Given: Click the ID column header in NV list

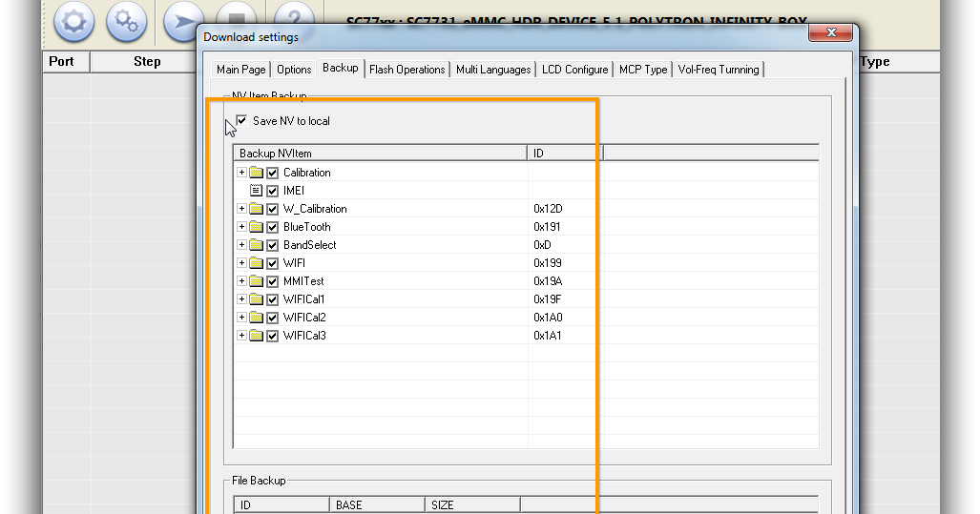Looking at the screenshot, I should click(x=565, y=153).
